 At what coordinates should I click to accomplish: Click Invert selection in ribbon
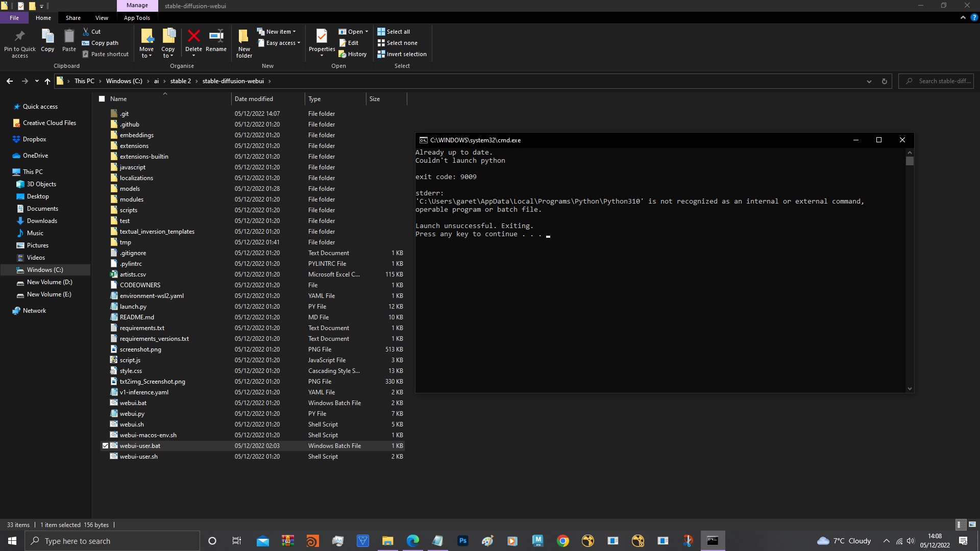coord(402,54)
